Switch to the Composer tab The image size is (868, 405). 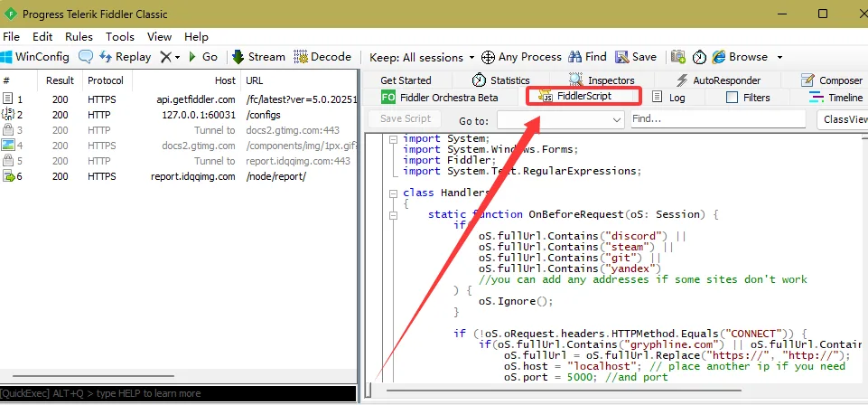(832, 80)
